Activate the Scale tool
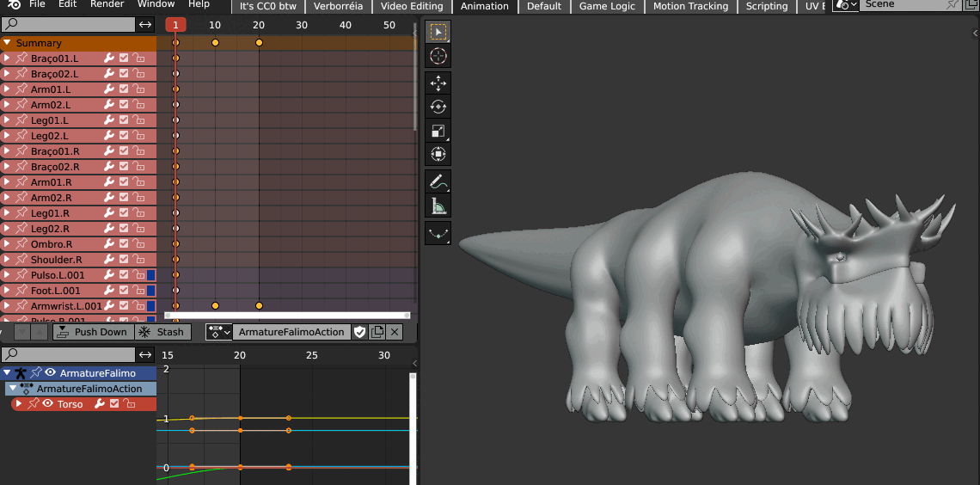The height and width of the screenshot is (485, 980). (x=438, y=131)
